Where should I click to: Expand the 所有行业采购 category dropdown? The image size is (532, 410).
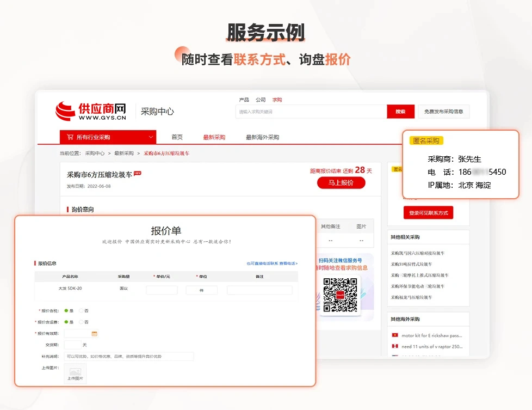coord(151,137)
